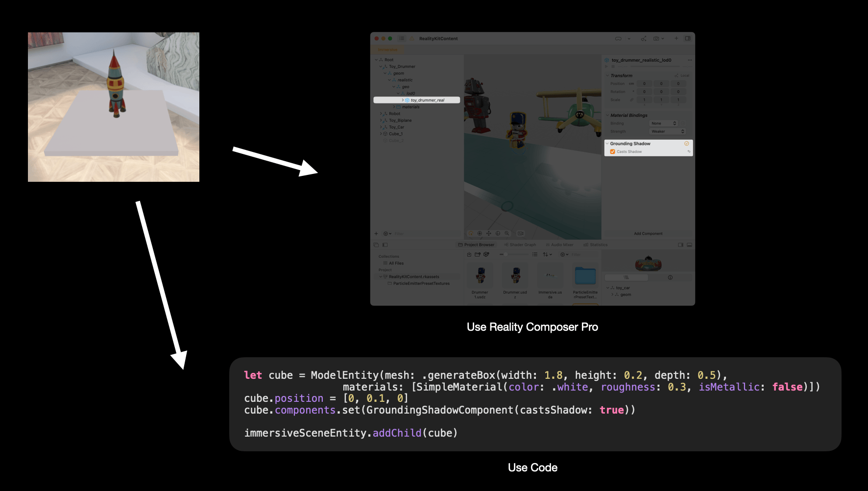
Task: Expand the Robot node
Action: [x=381, y=114]
